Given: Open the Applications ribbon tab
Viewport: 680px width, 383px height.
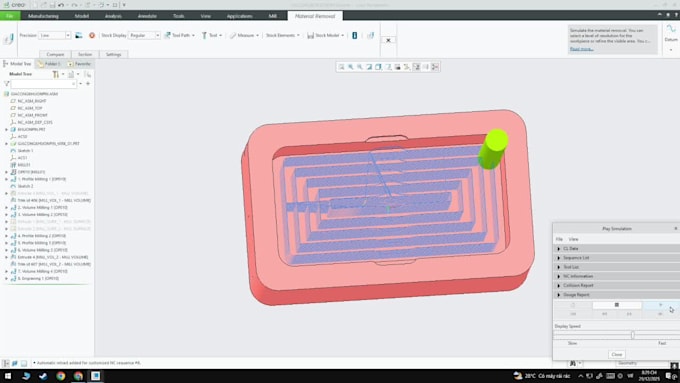Looking at the screenshot, I should (x=239, y=16).
